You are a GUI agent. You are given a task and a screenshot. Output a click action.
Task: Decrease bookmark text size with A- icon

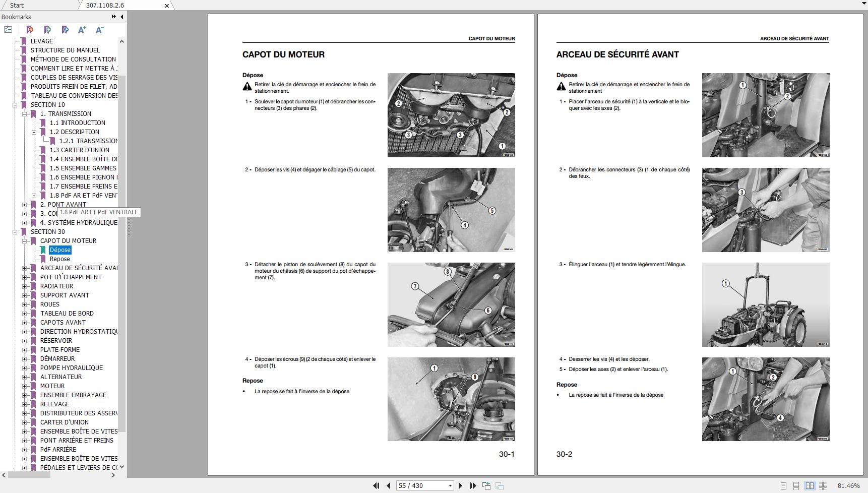click(x=100, y=30)
